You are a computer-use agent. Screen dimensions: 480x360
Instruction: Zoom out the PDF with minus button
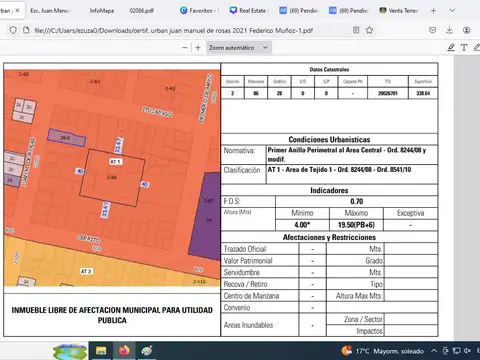185,48
